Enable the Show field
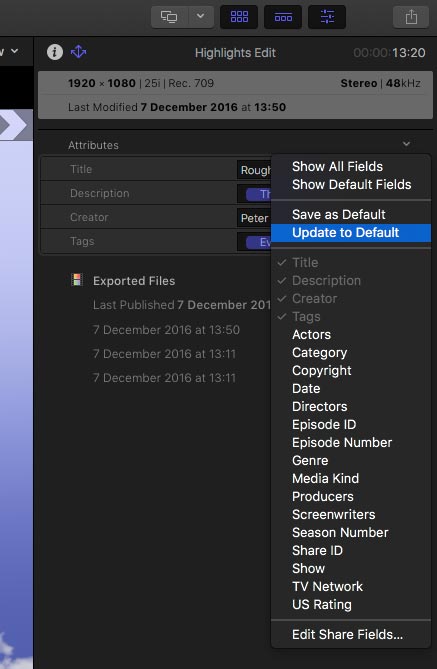 (351, 568)
